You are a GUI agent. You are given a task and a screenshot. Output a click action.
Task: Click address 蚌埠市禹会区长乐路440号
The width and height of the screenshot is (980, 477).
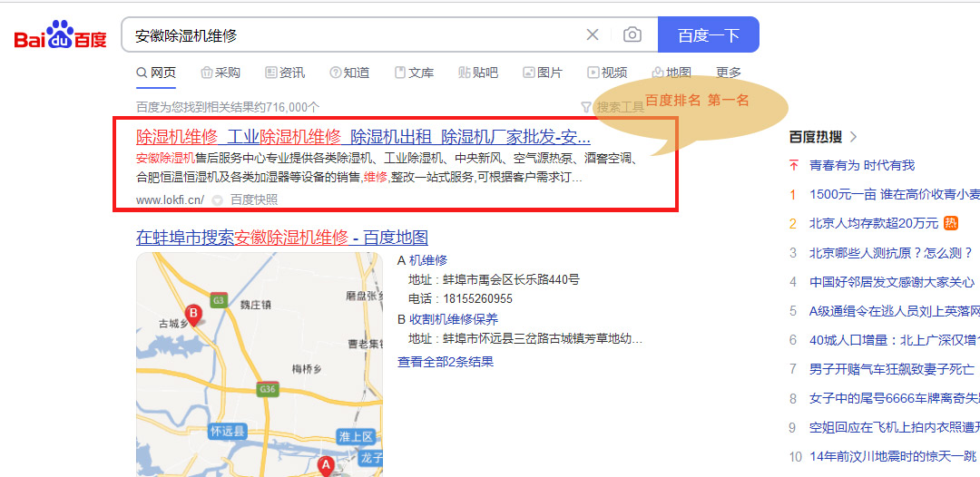(x=511, y=279)
